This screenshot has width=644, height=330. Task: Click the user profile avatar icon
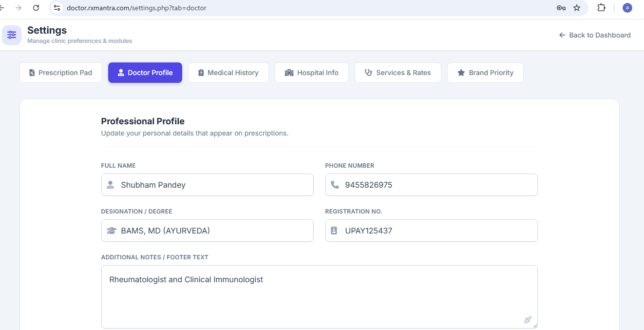click(x=627, y=8)
